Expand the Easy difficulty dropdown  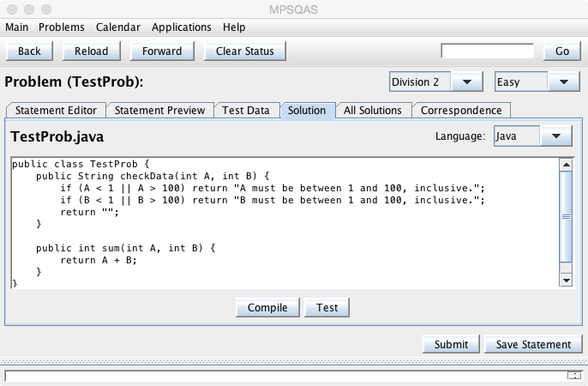[537, 82]
